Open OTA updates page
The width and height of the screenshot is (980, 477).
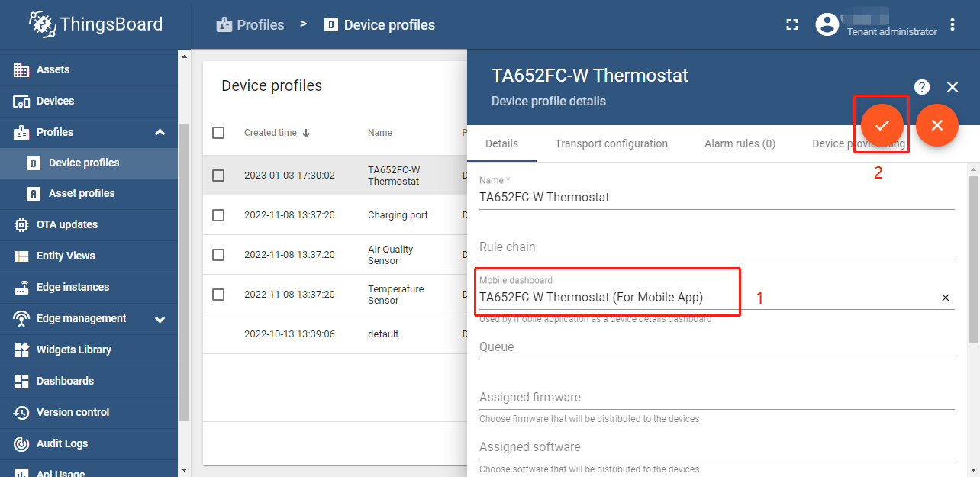point(89,224)
